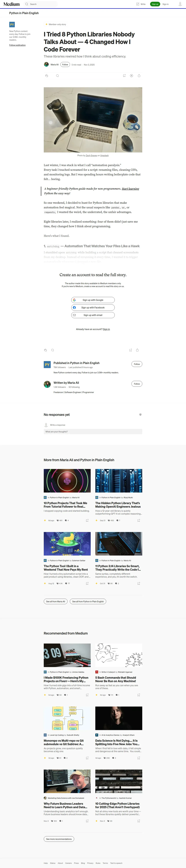Click 'See more recommendations' button
Screen dimensions: 186x868
(x=59, y=839)
